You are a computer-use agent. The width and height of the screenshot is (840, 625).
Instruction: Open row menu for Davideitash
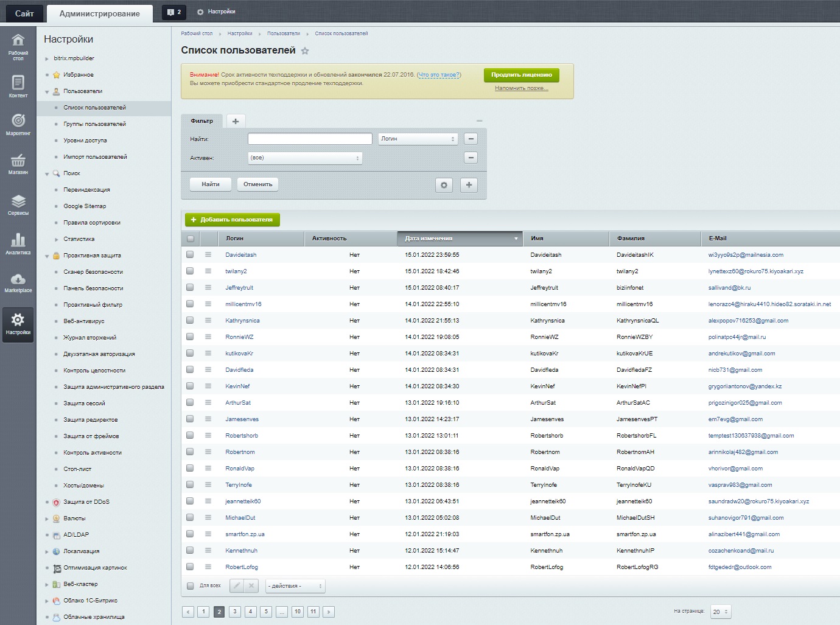point(208,254)
